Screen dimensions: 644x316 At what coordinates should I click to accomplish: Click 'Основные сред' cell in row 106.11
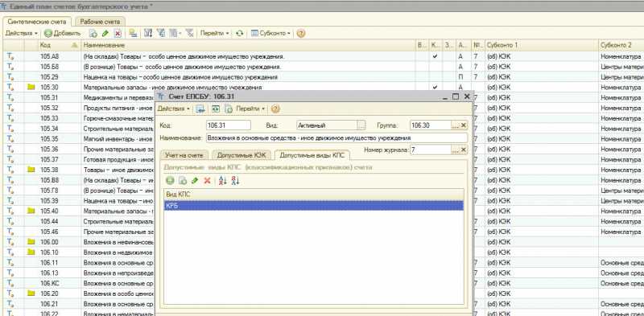click(x=621, y=262)
